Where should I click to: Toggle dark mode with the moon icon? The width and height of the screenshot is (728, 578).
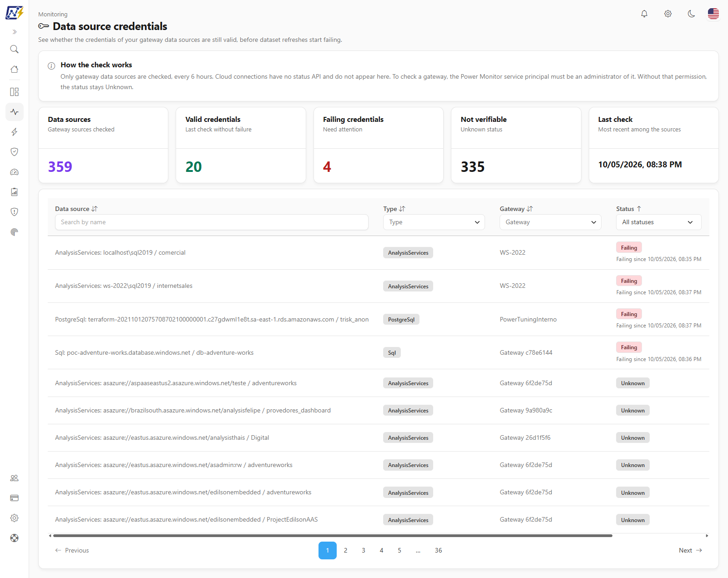[x=692, y=14]
